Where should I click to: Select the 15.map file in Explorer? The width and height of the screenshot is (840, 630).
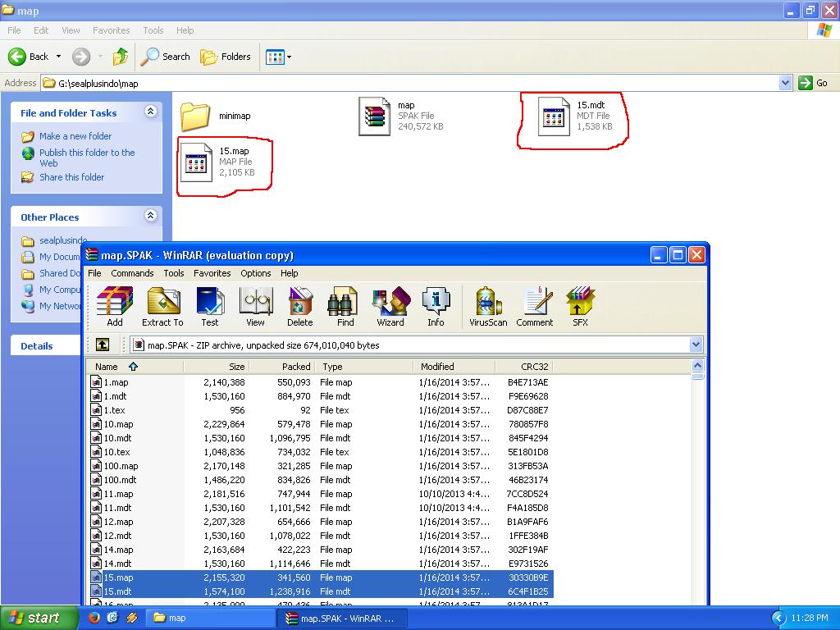[217, 162]
